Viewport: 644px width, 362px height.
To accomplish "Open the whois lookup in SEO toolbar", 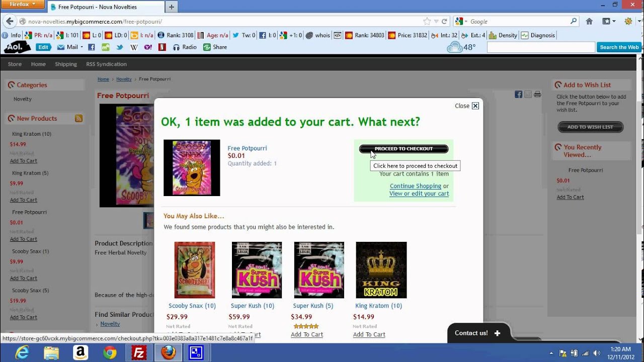I will pyautogui.click(x=317, y=35).
